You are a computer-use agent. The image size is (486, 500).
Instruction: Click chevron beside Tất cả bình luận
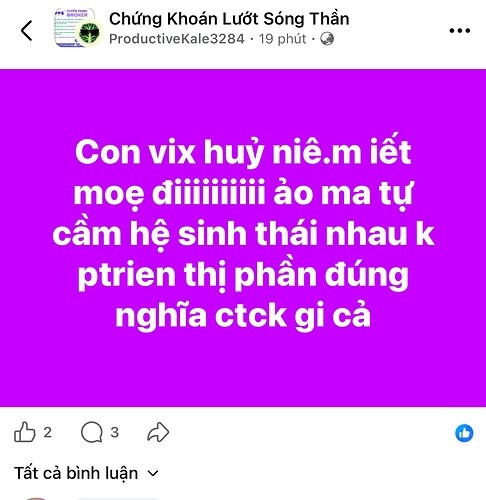pos(153,473)
